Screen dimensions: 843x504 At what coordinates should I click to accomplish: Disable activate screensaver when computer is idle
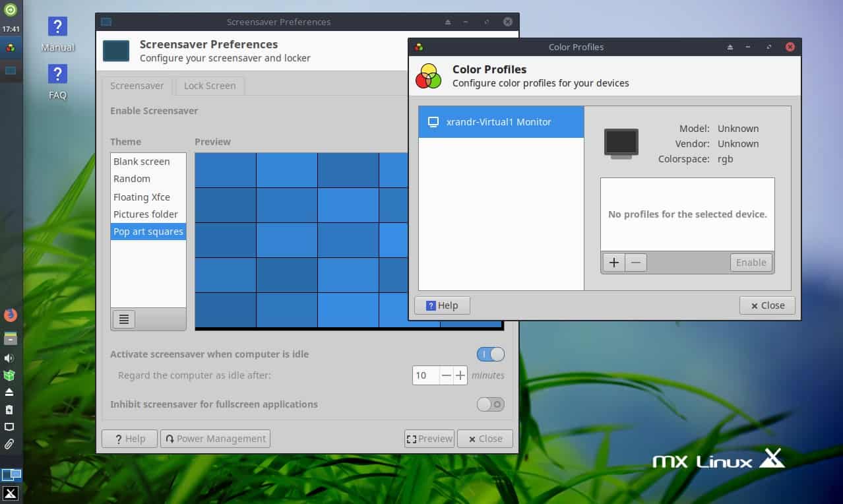click(490, 354)
